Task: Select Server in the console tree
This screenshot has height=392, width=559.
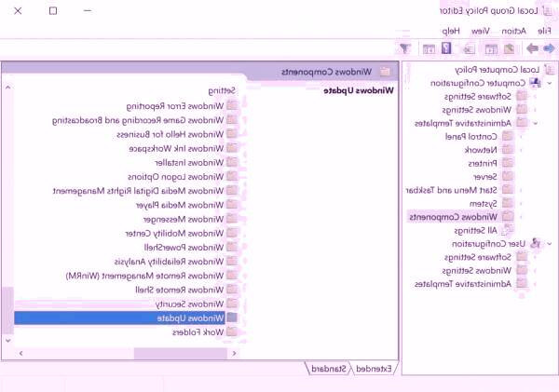Action: (x=484, y=177)
